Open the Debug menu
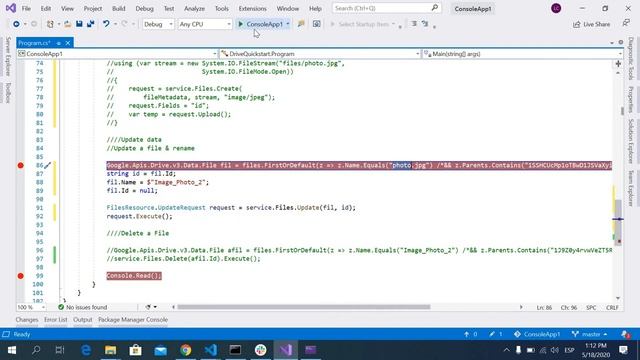640x360 pixels. point(144,8)
